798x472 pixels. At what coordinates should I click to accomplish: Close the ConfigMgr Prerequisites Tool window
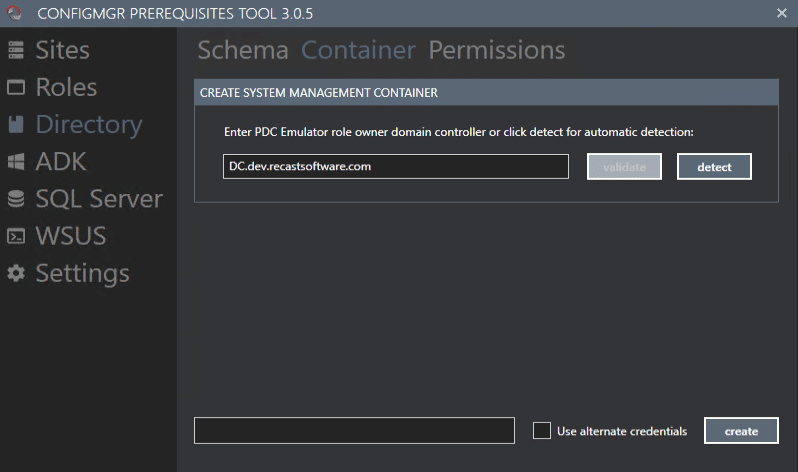[x=782, y=13]
